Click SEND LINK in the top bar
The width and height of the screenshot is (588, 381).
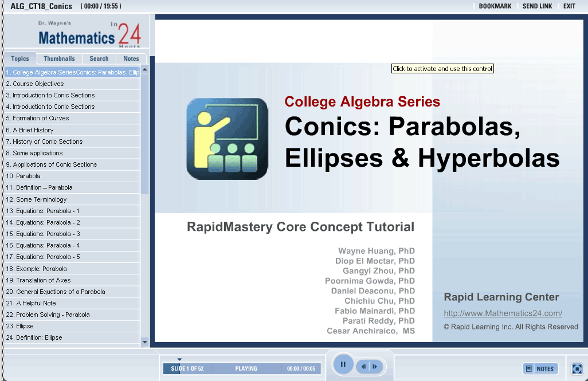(x=537, y=6)
